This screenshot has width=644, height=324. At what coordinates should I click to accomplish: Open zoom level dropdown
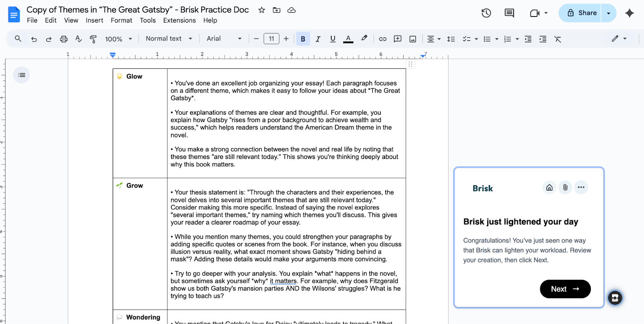coord(119,39)
